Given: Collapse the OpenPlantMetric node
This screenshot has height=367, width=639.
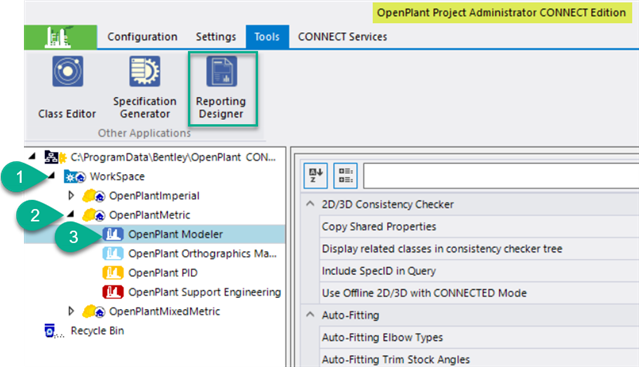Looking at the screenshot, I should [x=71, y=214].
